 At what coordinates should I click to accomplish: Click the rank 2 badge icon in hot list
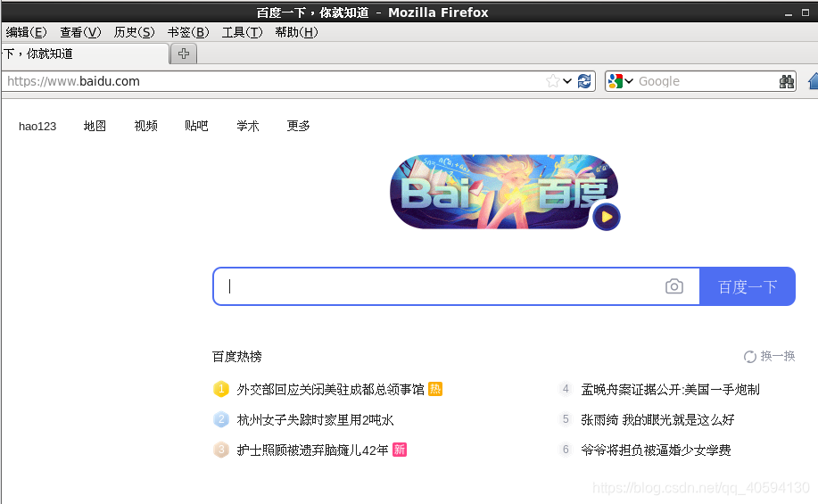221,419
